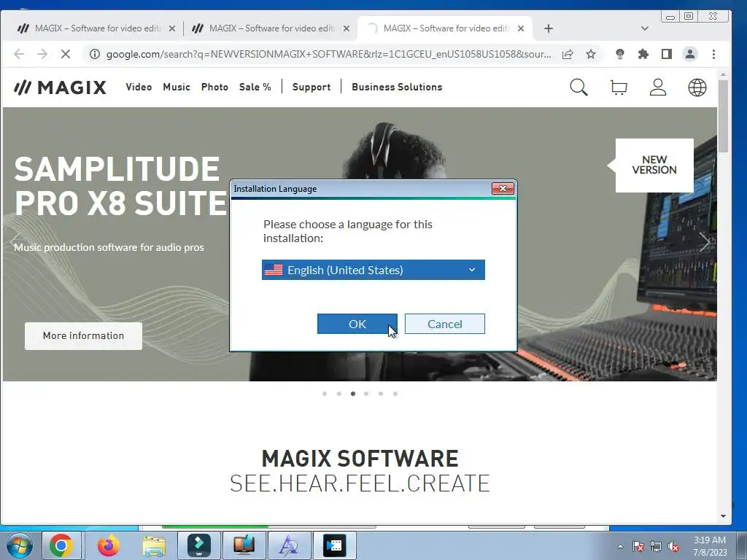Open File Explorer from the taskbar
Screen dimensions: 747x560
pos(154,546)
